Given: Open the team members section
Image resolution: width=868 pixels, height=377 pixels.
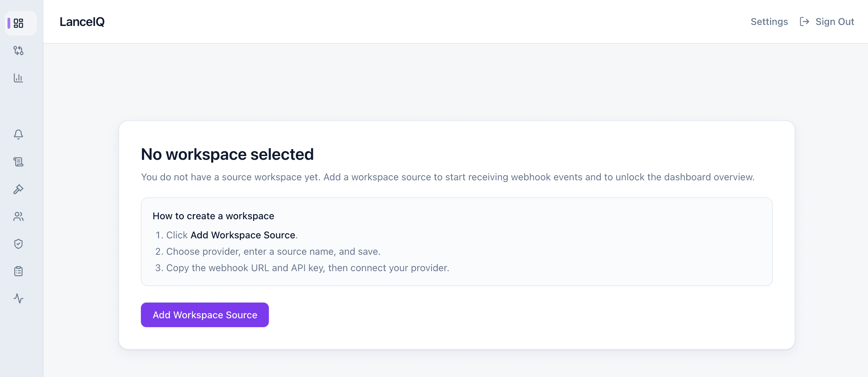Looking at the screenshot, I should (x=19, y=216).
